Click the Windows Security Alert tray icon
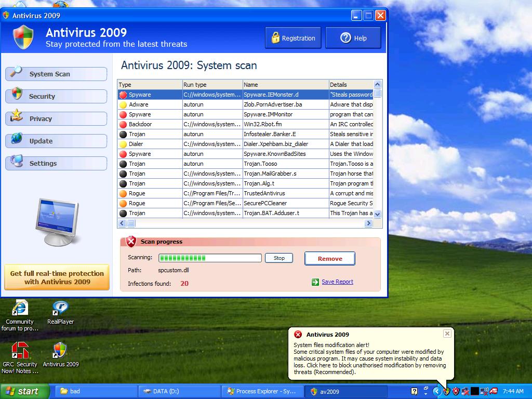 point(456,390)
